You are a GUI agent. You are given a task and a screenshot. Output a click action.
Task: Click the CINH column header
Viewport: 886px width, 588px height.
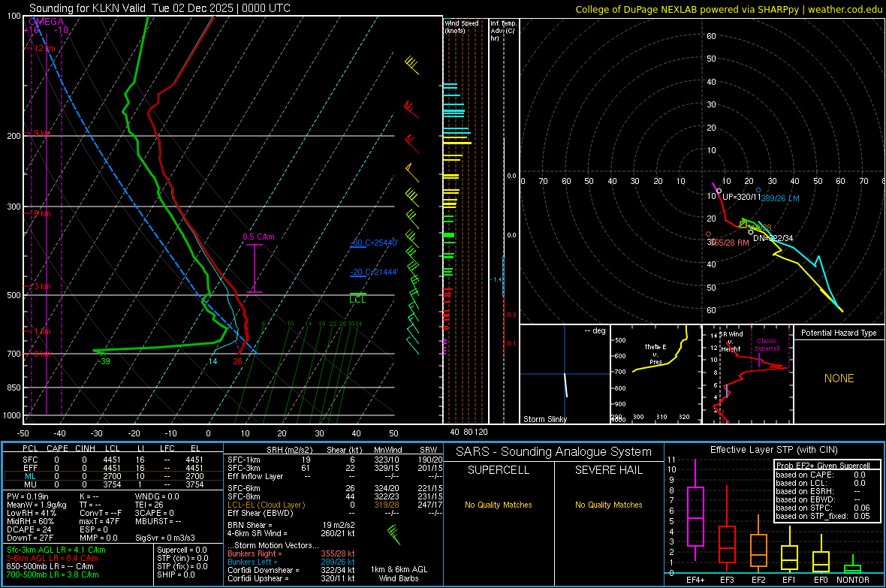(86, 448)
